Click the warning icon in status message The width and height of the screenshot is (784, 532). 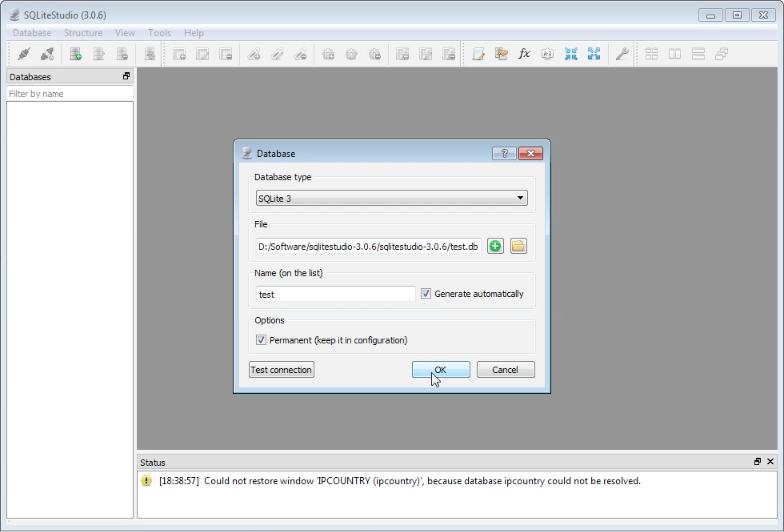(146, 480)
